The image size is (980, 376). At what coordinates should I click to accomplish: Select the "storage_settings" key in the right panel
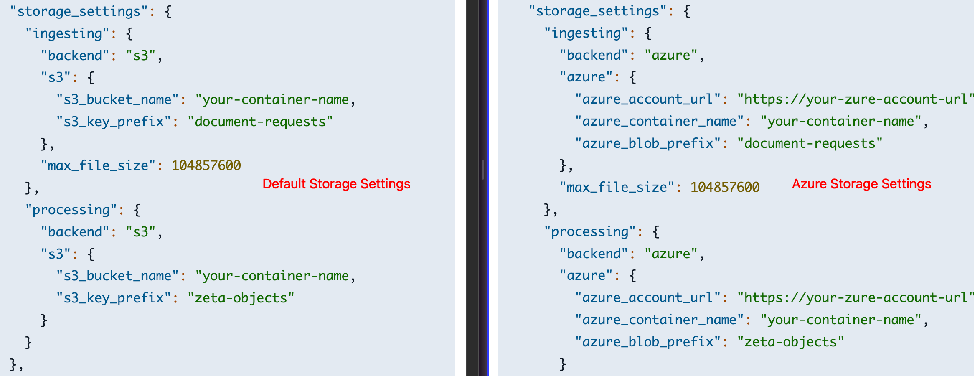(597, 11)
